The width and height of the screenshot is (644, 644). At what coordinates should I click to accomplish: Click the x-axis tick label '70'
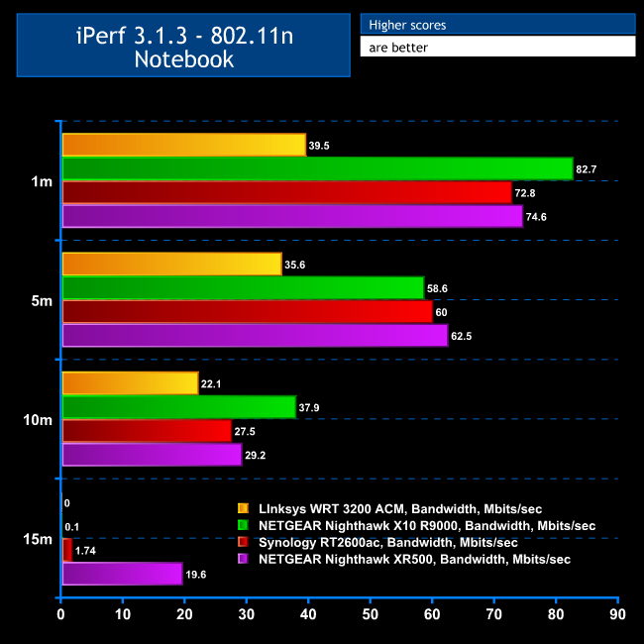[x=493, y=614]
